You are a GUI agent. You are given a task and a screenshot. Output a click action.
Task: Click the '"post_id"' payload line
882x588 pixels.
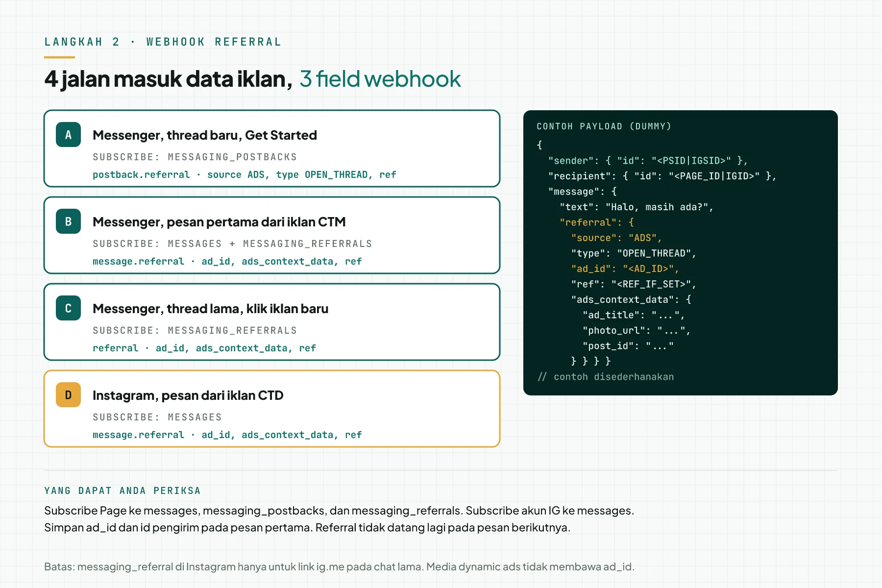(x=628, y=346)
